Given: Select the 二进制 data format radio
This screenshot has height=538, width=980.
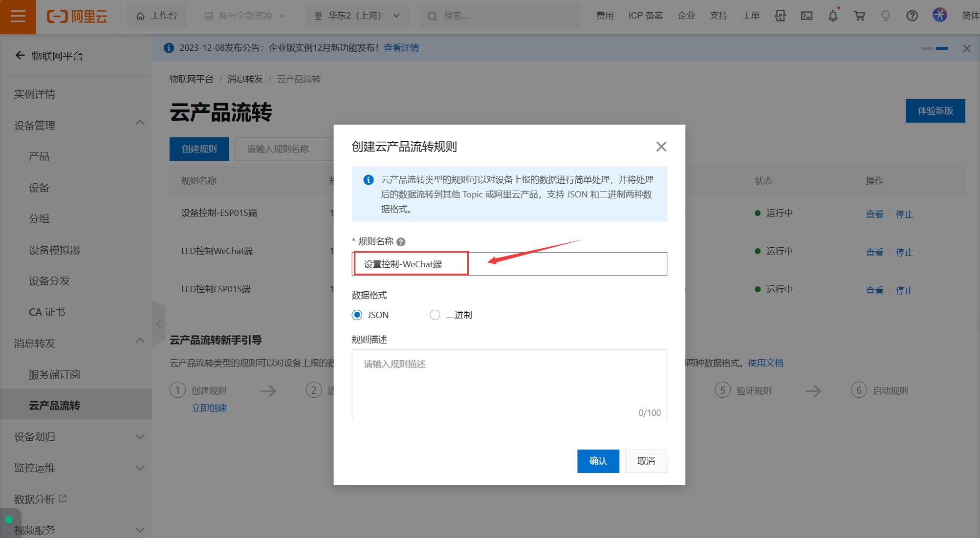Looking at the screenshot, I should pos(435,315).
